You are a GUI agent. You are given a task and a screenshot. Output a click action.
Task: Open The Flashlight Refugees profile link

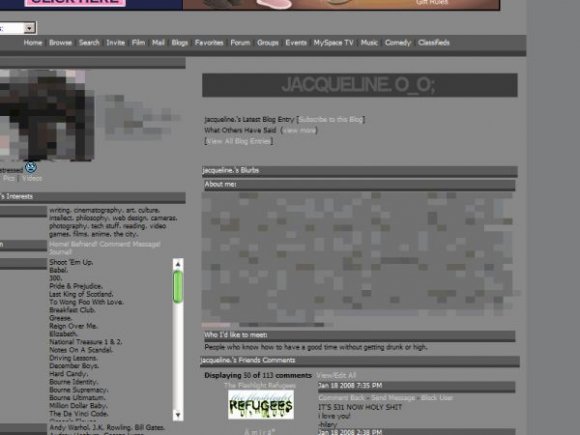(x=260, y=385)
